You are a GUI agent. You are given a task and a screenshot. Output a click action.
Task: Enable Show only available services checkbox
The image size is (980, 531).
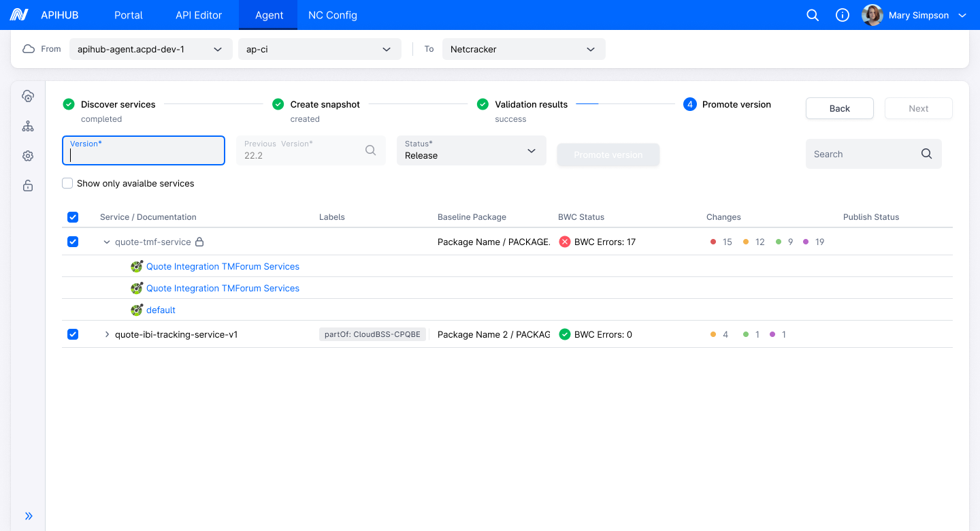(x=67, y=183)
